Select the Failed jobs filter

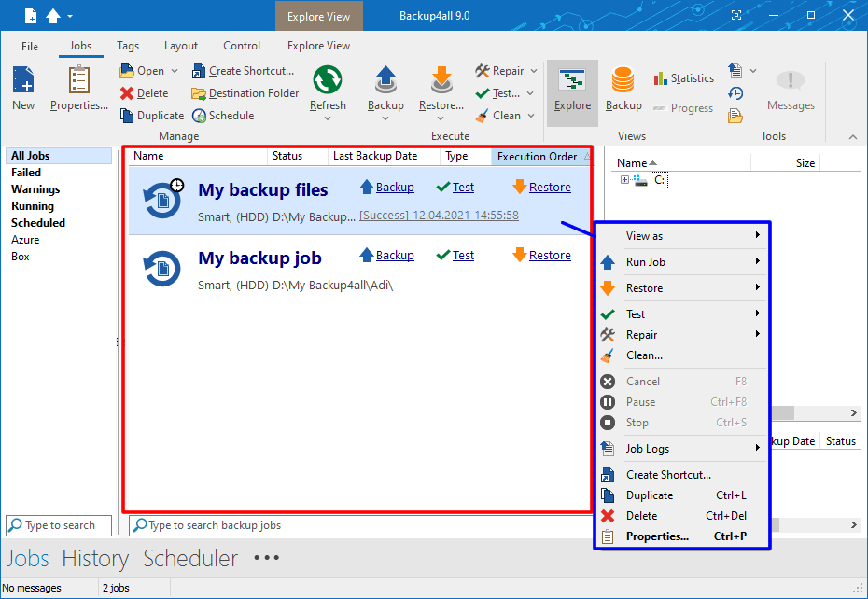pos(26,173)
